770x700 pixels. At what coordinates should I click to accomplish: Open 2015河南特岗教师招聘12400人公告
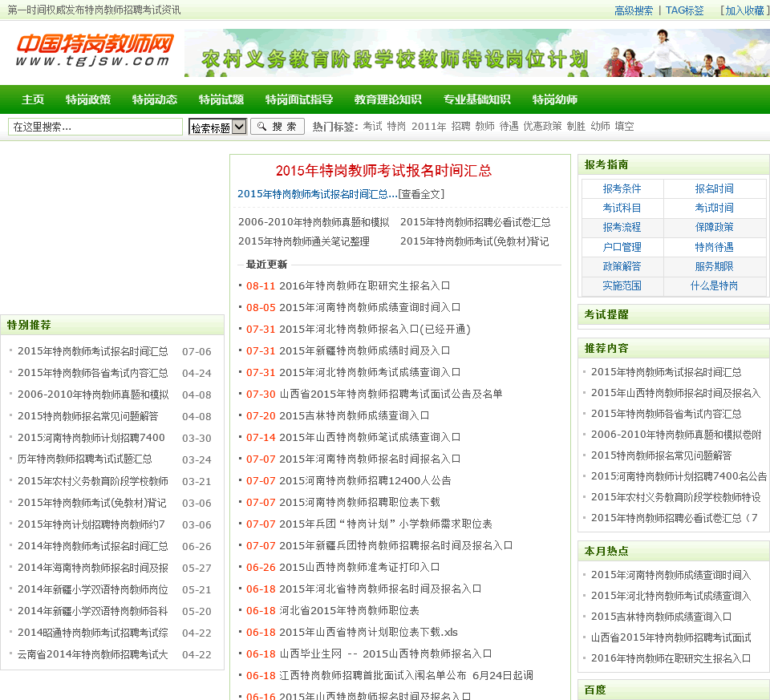(365, 480)
